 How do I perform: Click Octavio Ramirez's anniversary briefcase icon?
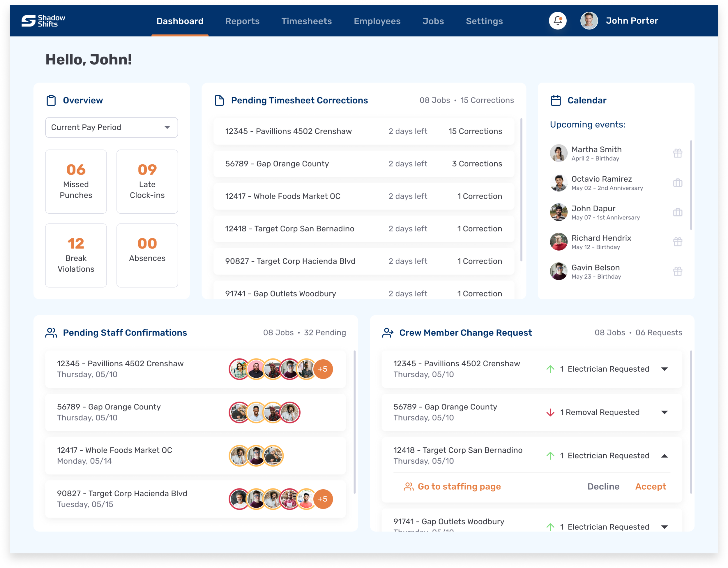[x=677, y=183]
